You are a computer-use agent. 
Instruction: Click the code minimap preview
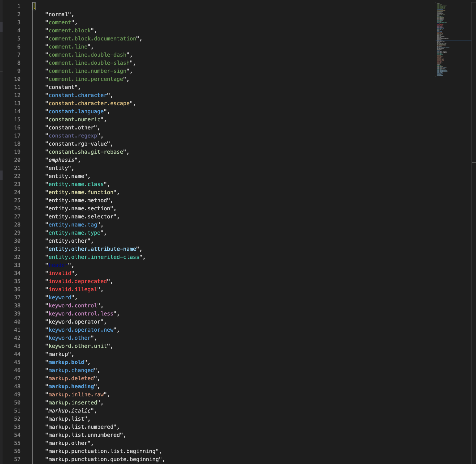(453, 39)
